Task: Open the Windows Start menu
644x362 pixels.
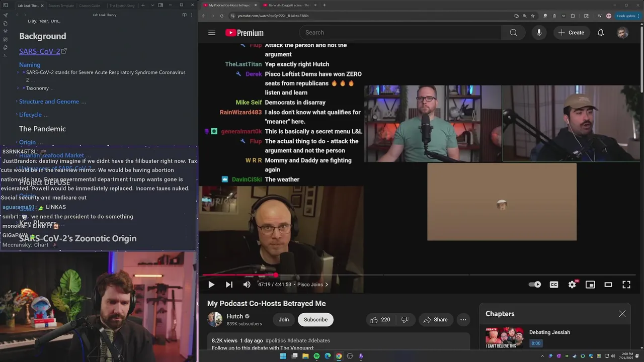Action: point(283,356)
